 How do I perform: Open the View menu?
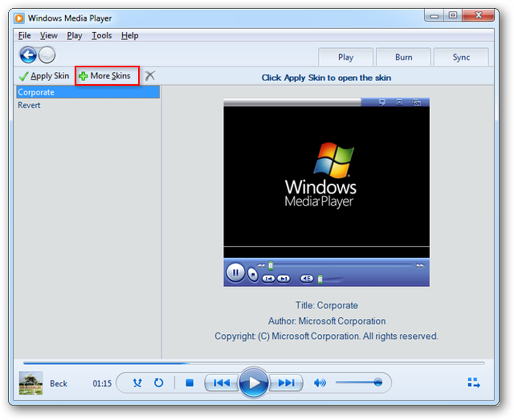click(49, 35)
